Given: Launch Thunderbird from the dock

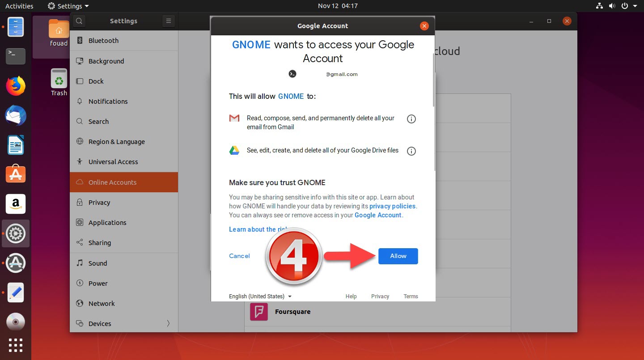Looking at the screenshot, I should (16, 116).
